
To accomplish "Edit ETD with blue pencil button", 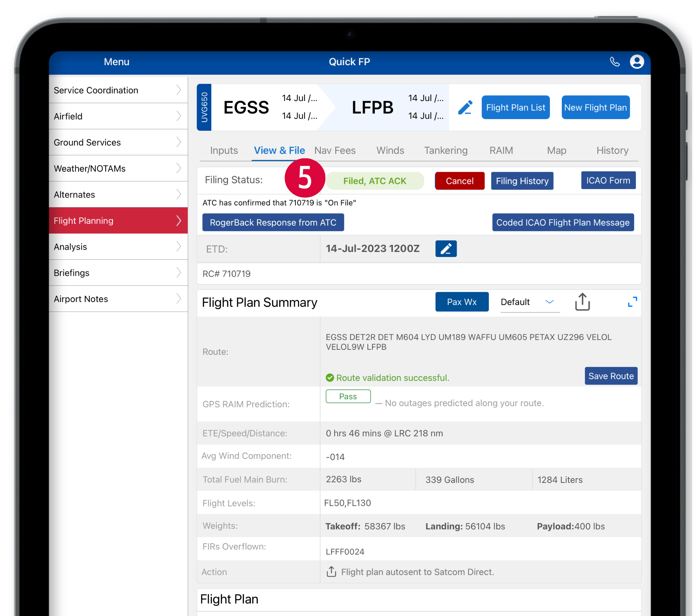I will (446, 249).
